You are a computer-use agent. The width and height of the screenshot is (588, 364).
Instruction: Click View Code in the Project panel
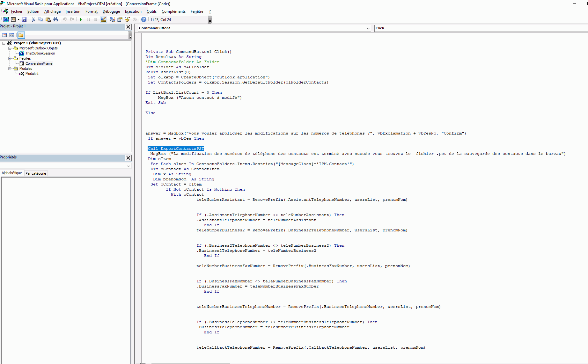[x=4, y=35]
